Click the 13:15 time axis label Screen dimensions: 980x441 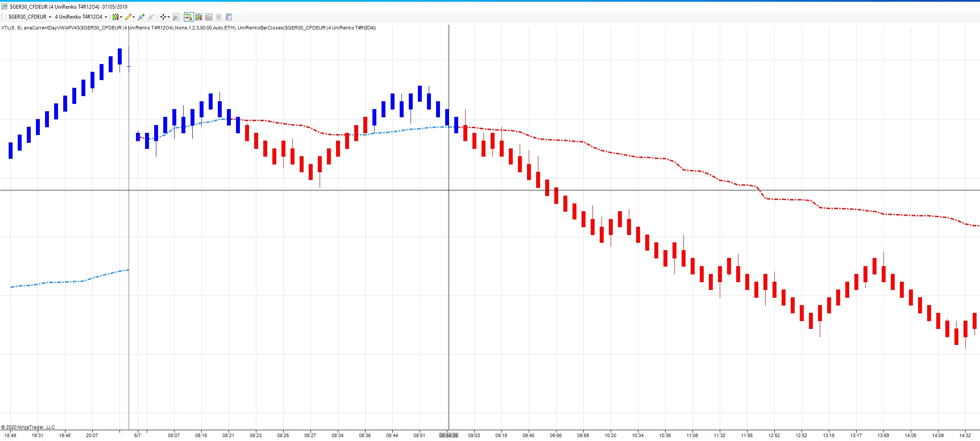pos(829,435)
